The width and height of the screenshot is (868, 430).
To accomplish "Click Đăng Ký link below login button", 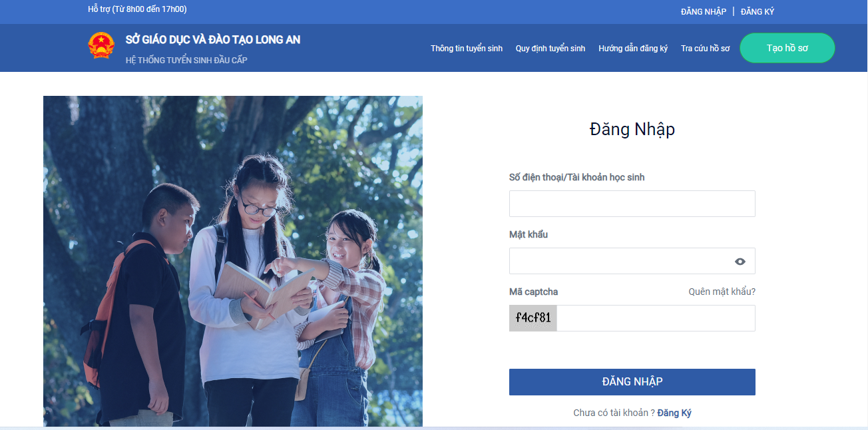I will coord(674,413).
